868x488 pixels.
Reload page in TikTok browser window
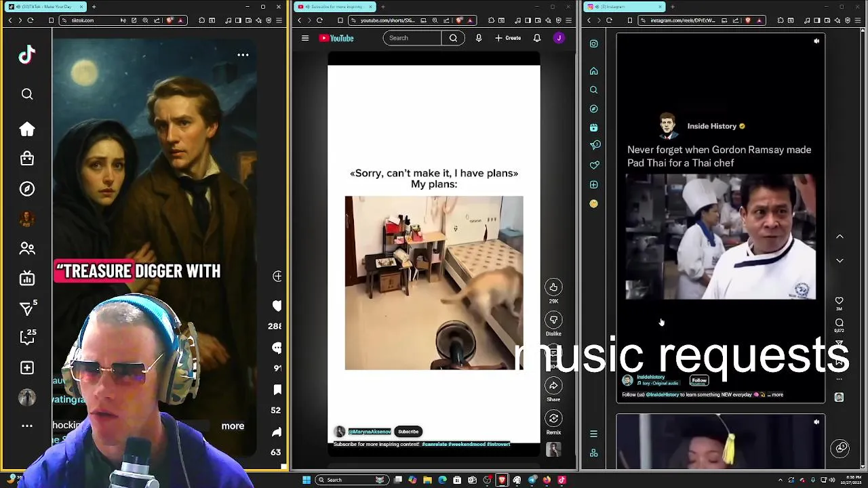(x=31, y=20)
